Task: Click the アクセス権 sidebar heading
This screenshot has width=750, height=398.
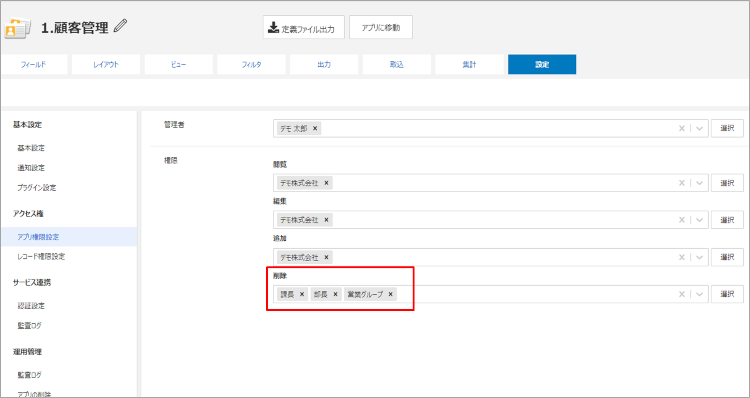Action: point(28,213)
